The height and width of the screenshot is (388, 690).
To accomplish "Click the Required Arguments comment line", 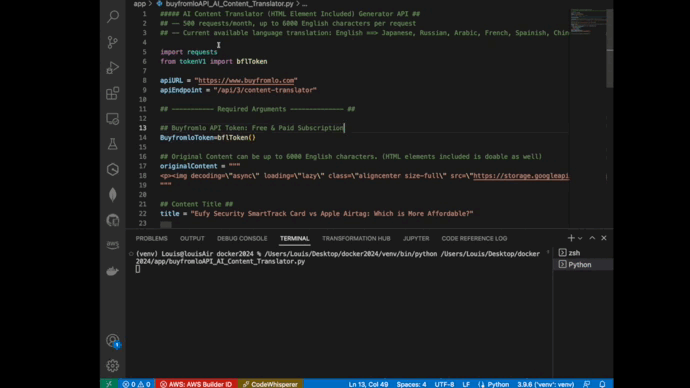I will pos(257,109).
